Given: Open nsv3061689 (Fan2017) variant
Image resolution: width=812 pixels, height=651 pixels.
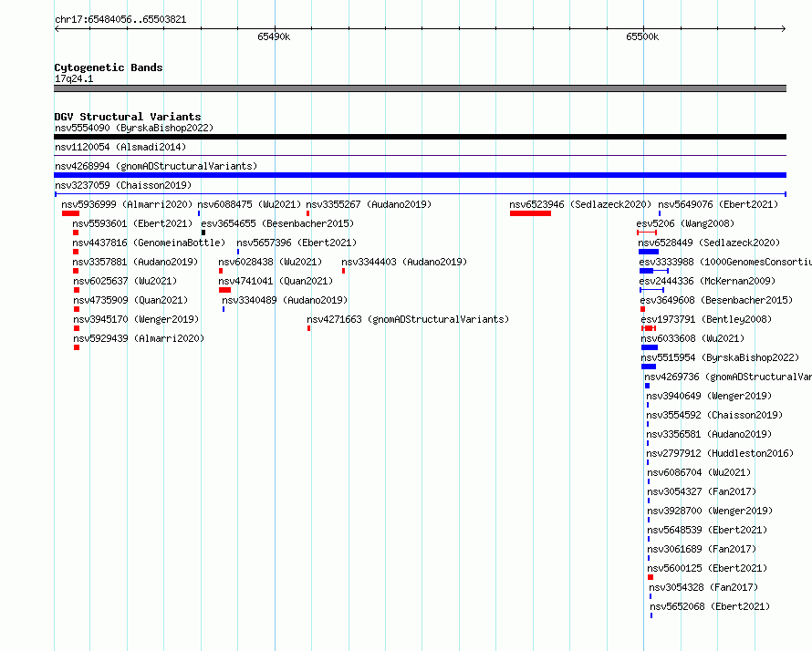Looking at the screenshot, I should pos(702,549).
